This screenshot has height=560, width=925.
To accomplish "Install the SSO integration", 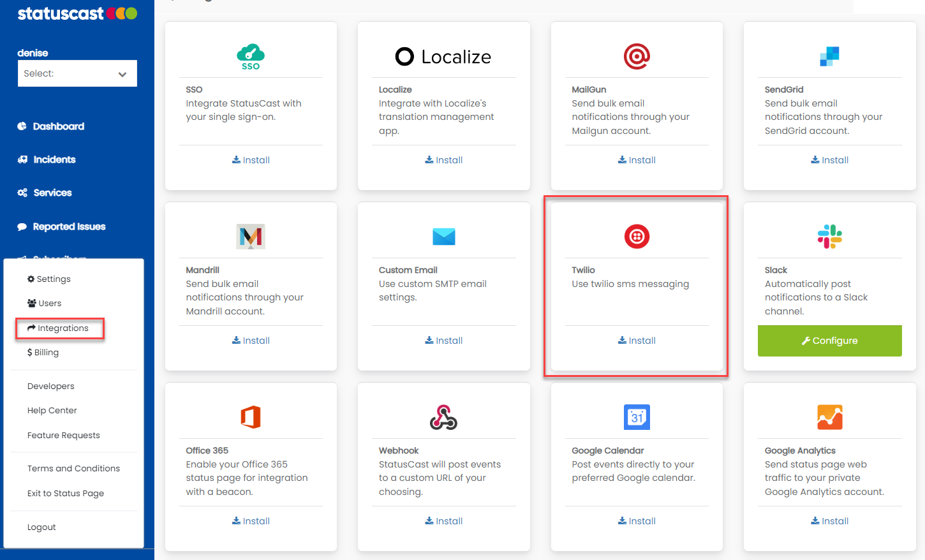I will pyautogui.click(x=251, y=160).
